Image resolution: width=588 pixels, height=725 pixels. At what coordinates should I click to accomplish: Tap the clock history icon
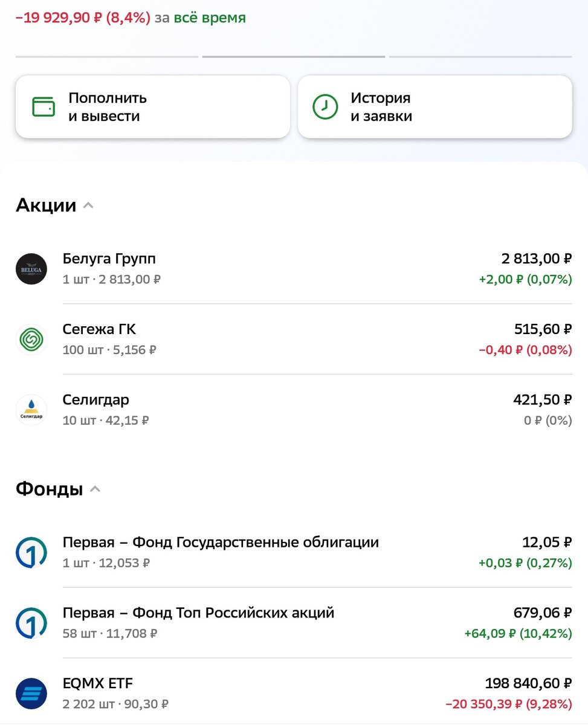point(325,107)
